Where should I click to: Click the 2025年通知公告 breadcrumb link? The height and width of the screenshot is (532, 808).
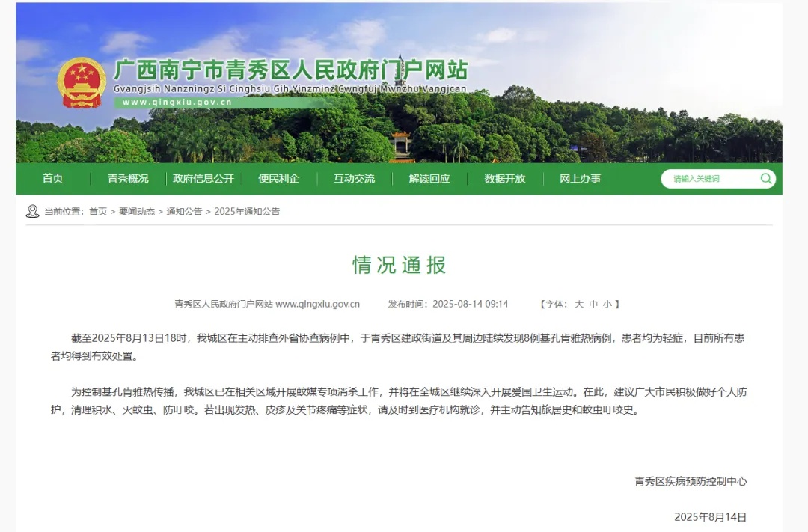[x=247, y=212]
